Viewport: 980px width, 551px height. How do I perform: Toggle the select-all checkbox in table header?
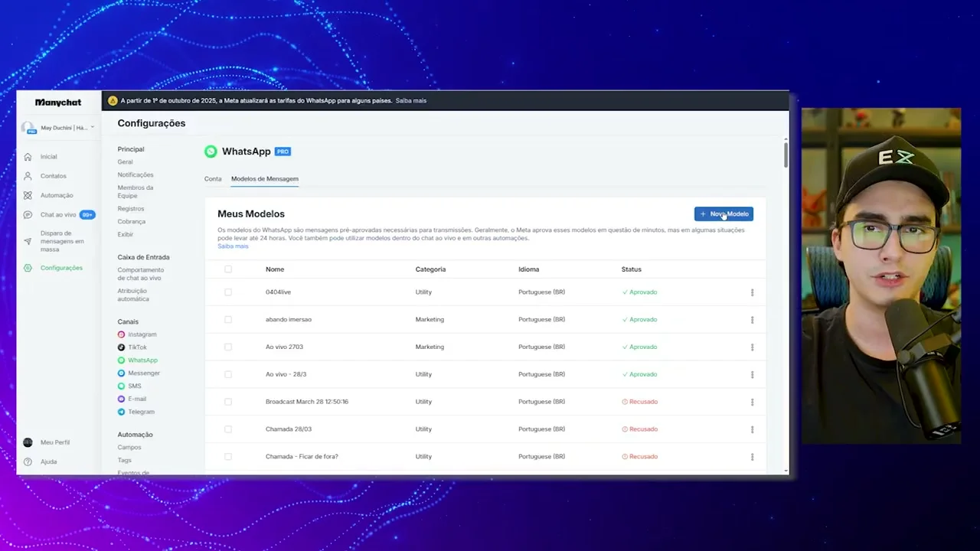[x=228, y=269]
